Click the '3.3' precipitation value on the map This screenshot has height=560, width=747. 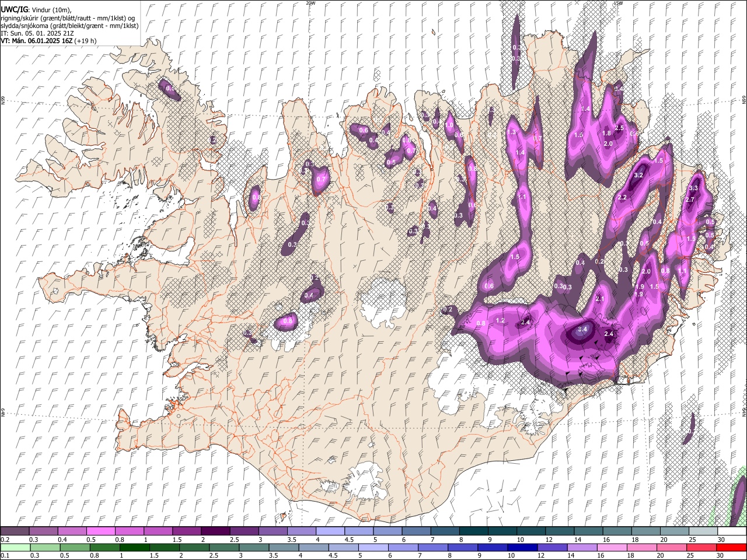pyautogui.click(x=693, y=188)
